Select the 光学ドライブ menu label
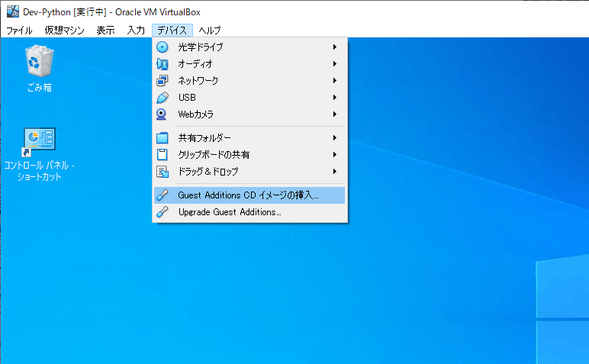The height and width of the screenshot is (364, 589). pyautogui.click(x=201, y=47)
